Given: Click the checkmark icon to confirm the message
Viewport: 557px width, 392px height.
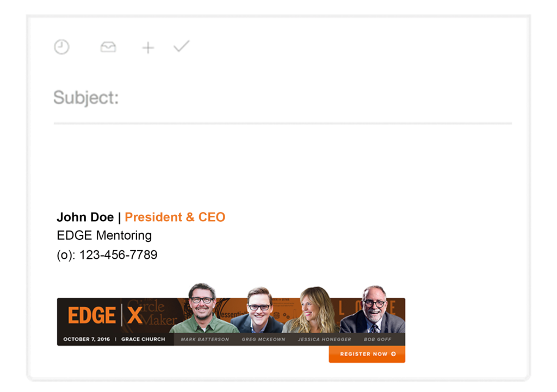Looking at the screenshot, I should click(181, 47).
